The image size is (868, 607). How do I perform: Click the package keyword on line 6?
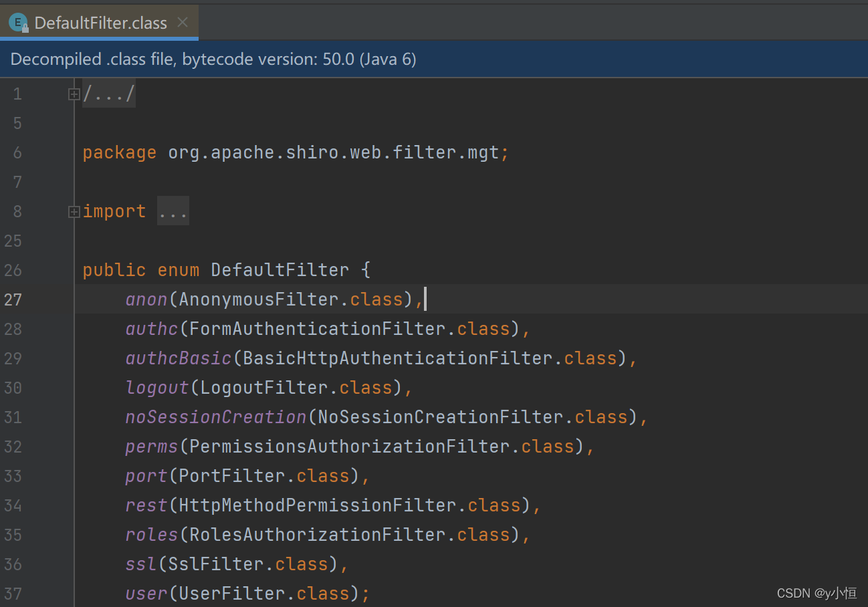tap(120, 153)
